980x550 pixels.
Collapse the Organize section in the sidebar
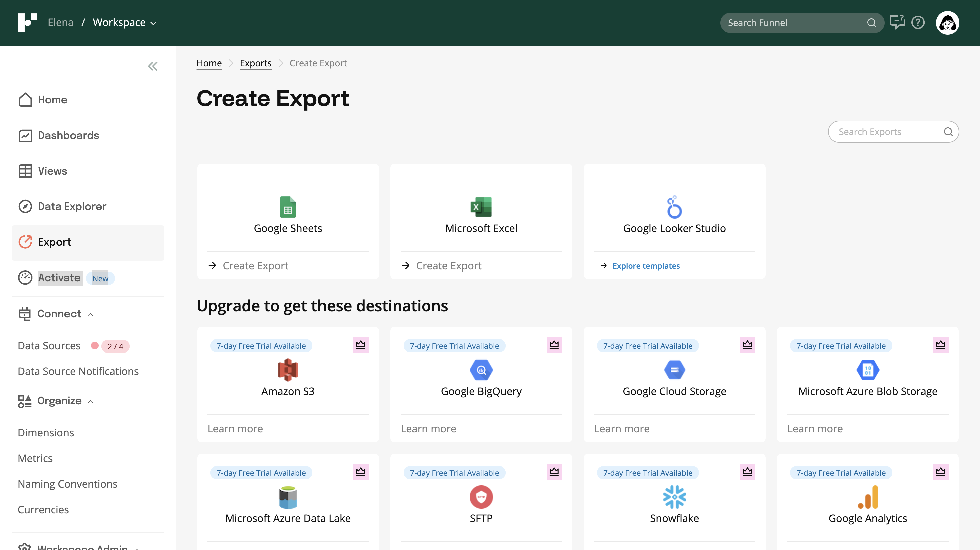pyautogui.click(x=91, y=402)
